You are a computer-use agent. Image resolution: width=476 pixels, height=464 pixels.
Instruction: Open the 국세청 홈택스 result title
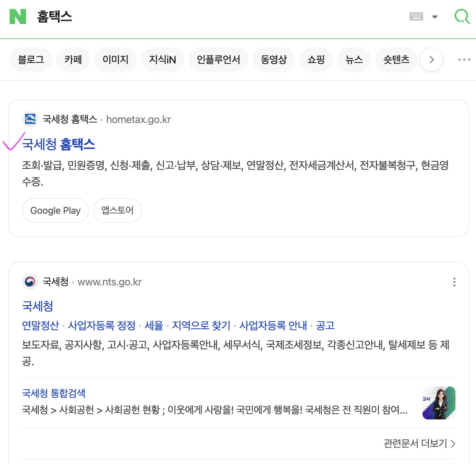59,144
